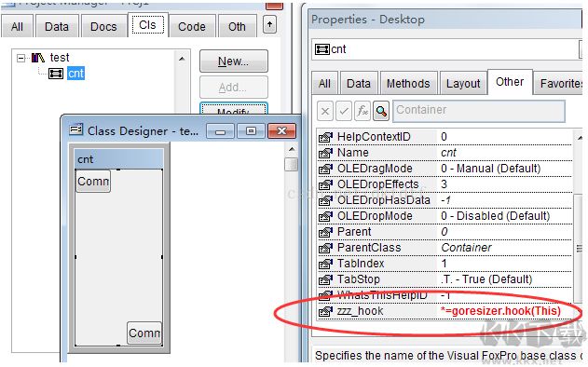This screenshot has height=367, width=588.
Task: Select the Cls classes tab
Action: pyautogui.click(x=148, y=25)
